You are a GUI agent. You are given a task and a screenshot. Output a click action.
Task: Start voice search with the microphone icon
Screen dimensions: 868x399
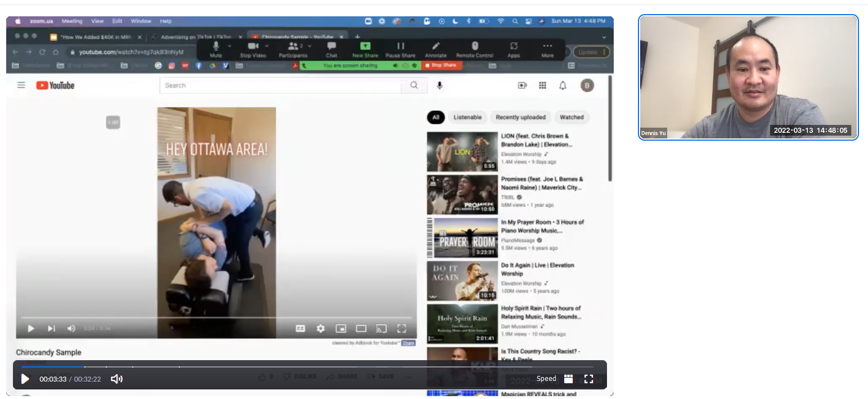pos(440,86)
